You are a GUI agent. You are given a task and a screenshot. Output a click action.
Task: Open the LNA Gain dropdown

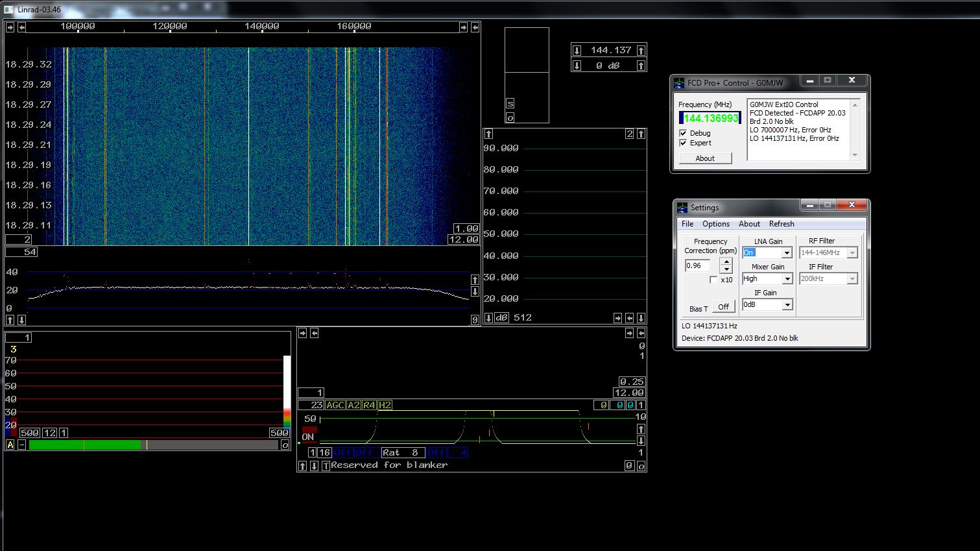tap(787, 252)
